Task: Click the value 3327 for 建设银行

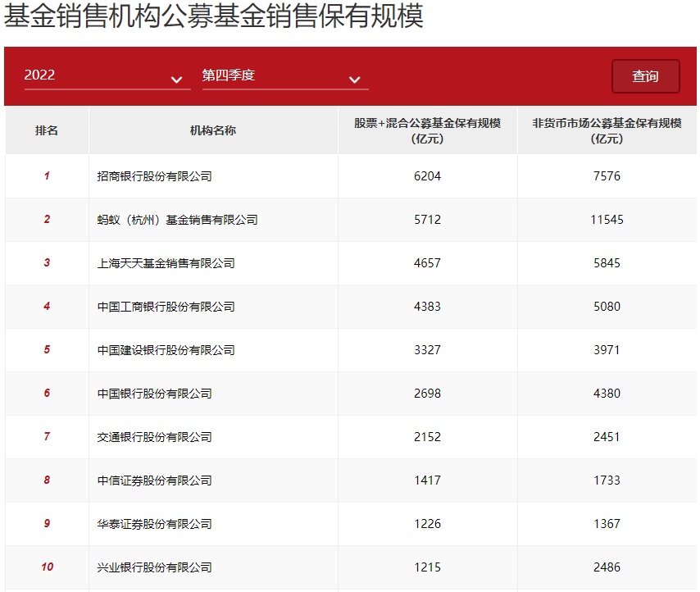Action: click(427, 349)
